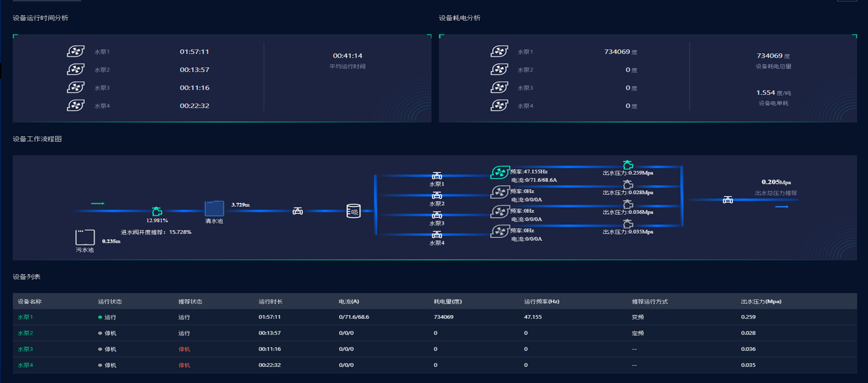868x383 pixels.
Task: Click the 耗电量(度) column header
Action: tap(448, 301)
